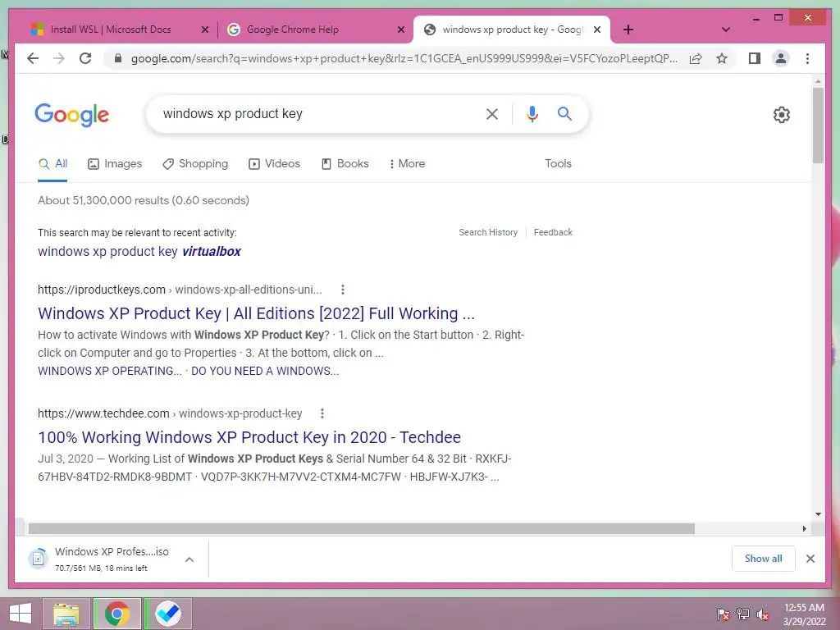This screenshot has height=630, width=840.
Task: Go back to the previous page
Action: point(33,58)
